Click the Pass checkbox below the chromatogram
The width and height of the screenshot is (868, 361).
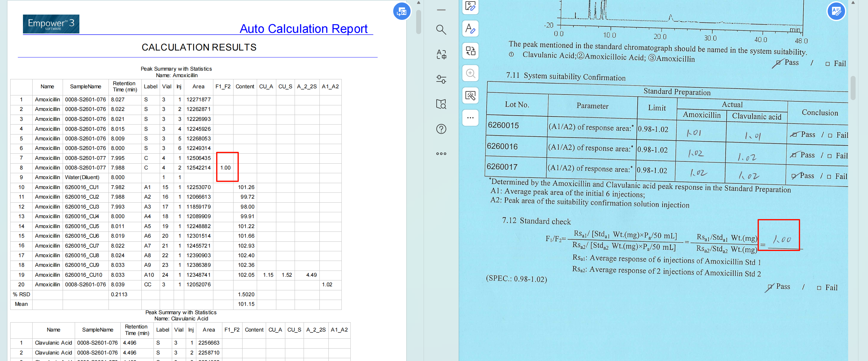tap(778, 63)
